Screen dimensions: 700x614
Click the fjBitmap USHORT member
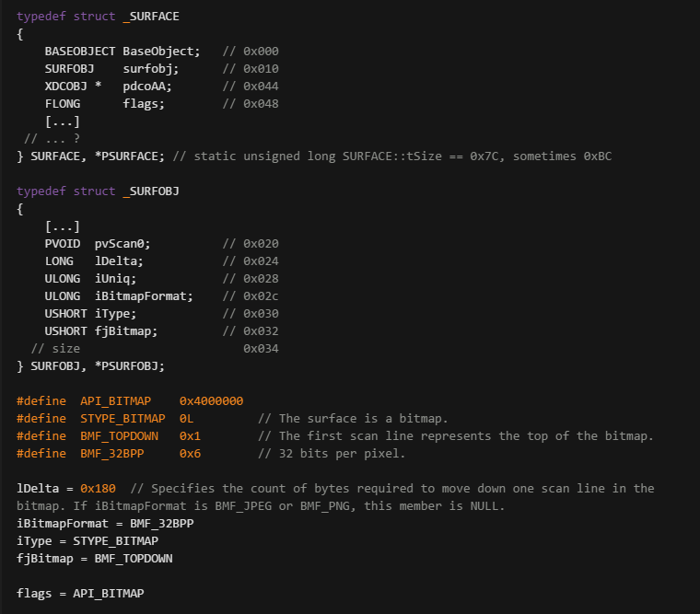point(101,331)
